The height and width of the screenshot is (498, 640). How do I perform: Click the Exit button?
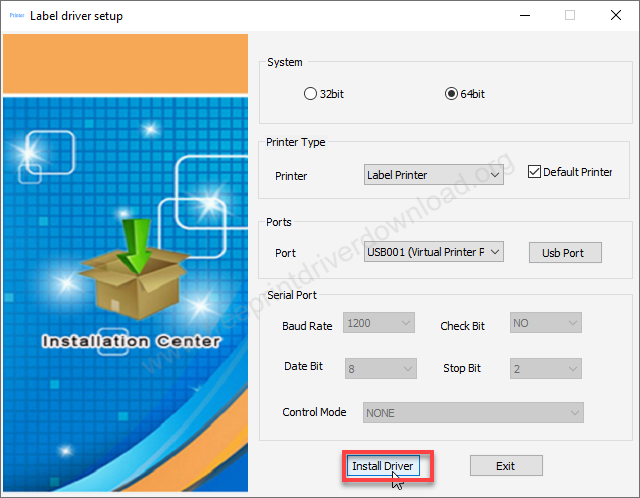(505, 466)
